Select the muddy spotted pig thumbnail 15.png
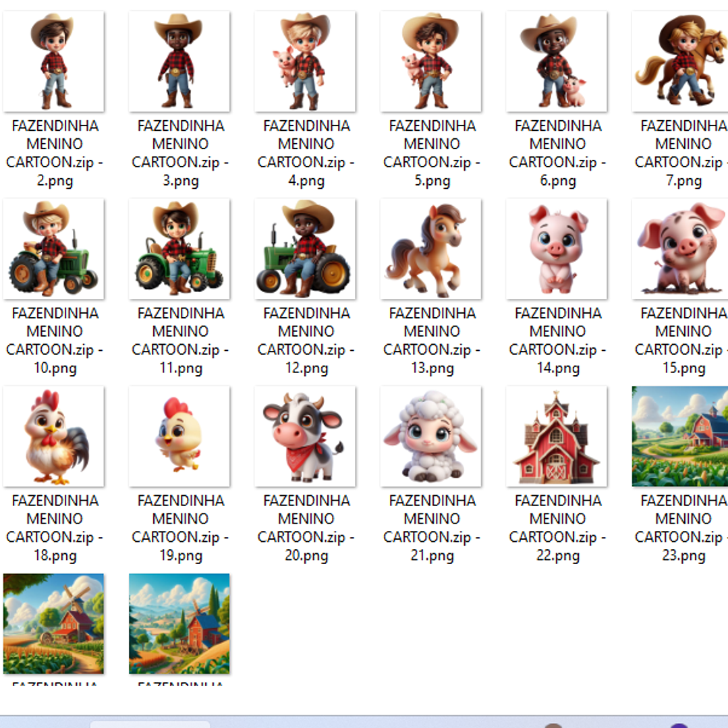The image size is (728, 728). point(680,249)
